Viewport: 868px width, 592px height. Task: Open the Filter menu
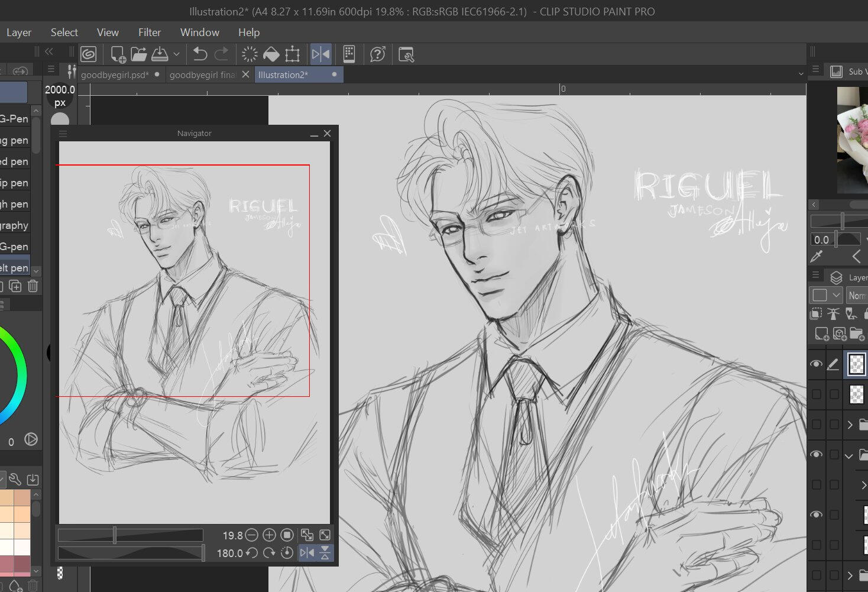pos(150,33)
